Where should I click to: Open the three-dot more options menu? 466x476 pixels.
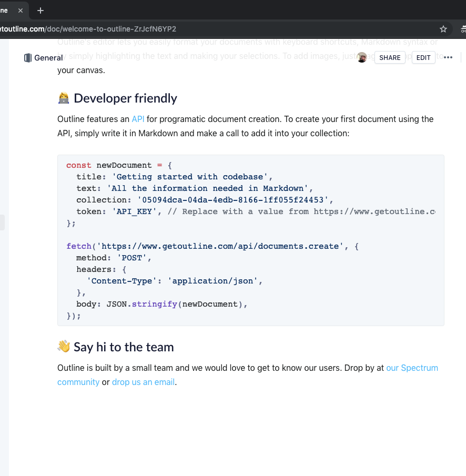[x=448, y=57]
